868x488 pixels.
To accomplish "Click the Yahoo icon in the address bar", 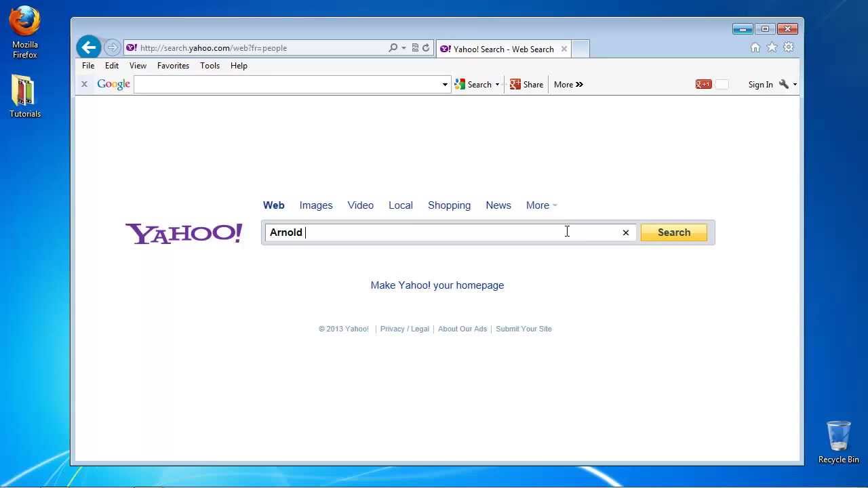I will 131,47.
